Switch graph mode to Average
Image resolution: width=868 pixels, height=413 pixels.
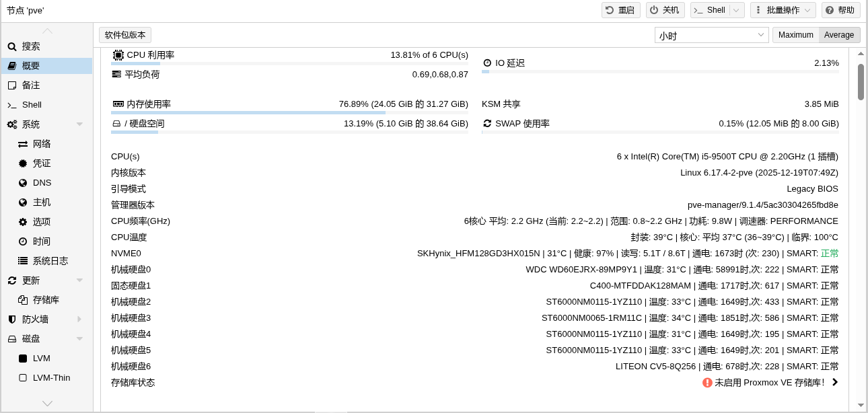click(838, 35)
